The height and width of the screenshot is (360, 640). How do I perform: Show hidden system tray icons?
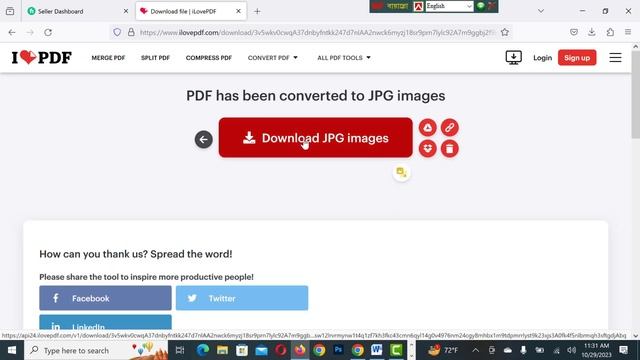point(476,350)
